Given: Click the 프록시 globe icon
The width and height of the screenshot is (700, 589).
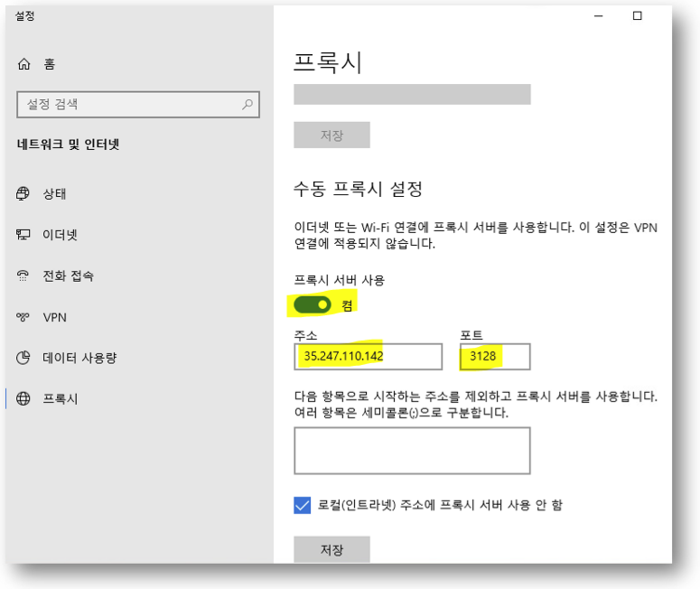Looking at the screenshot, I should click(x=23, y=398).
